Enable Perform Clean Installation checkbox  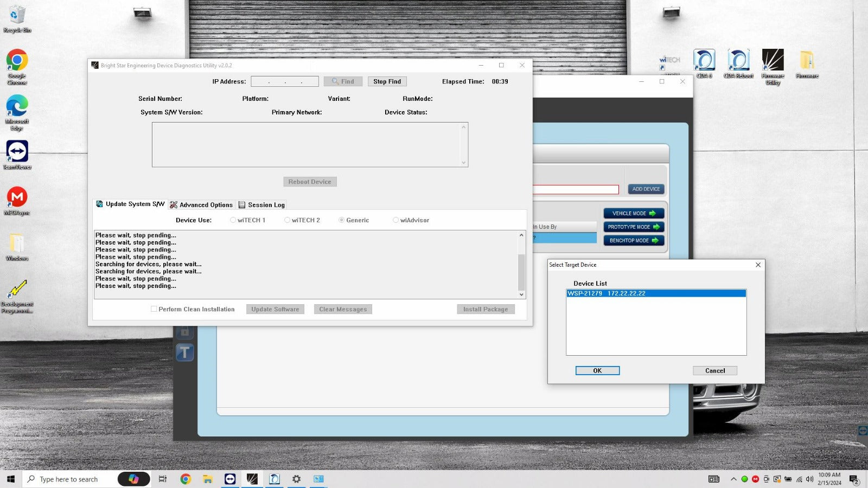point(154,309)
